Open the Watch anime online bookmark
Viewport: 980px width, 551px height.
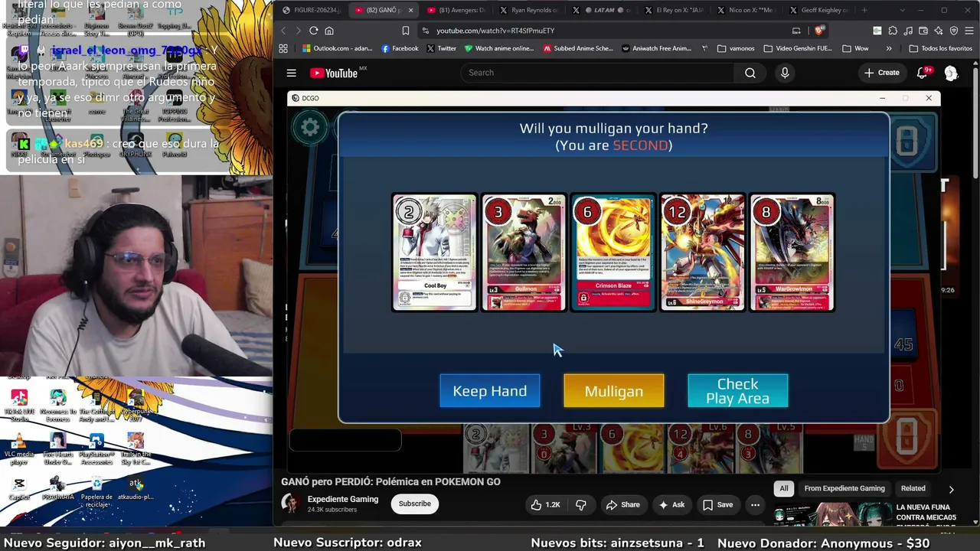coord(499,48)
